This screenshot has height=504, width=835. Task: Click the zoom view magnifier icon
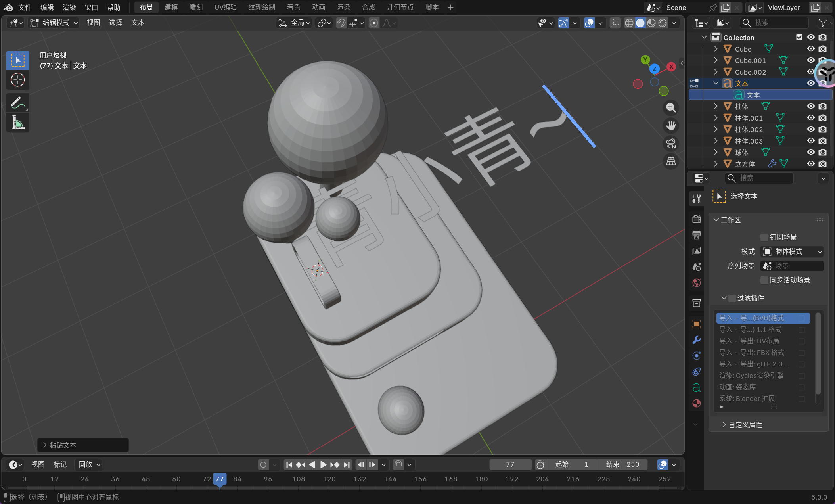tap(671, 108)
